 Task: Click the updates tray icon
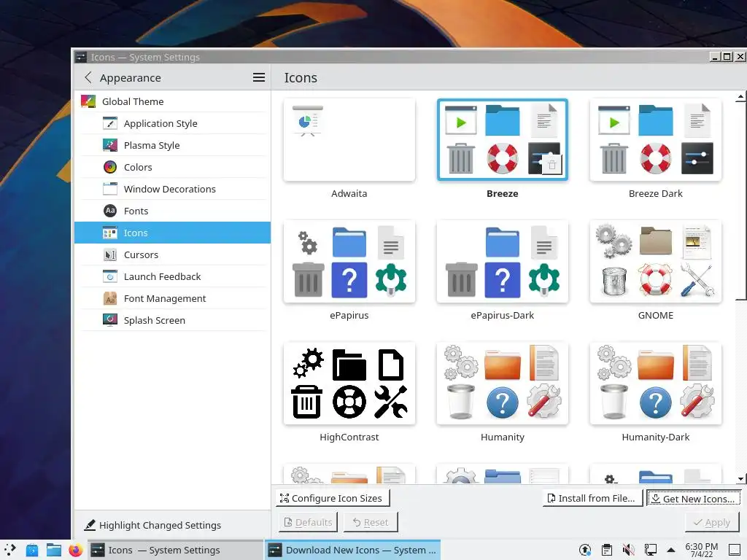(x=585, y=550)
